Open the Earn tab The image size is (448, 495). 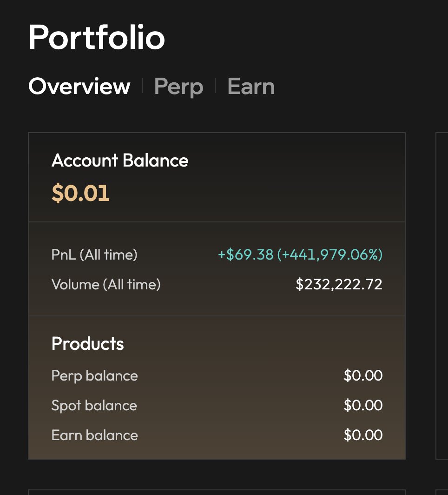(251, 86)
